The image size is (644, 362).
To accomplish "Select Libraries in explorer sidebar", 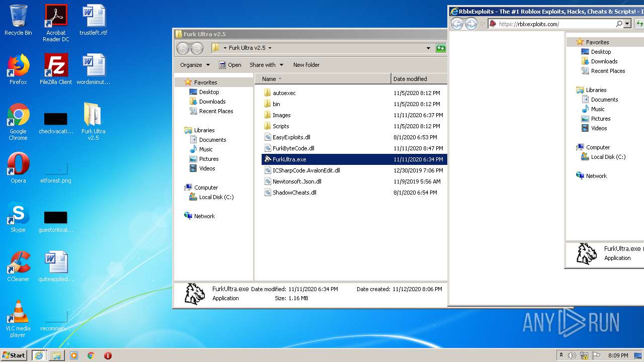I will click(204, 130).
